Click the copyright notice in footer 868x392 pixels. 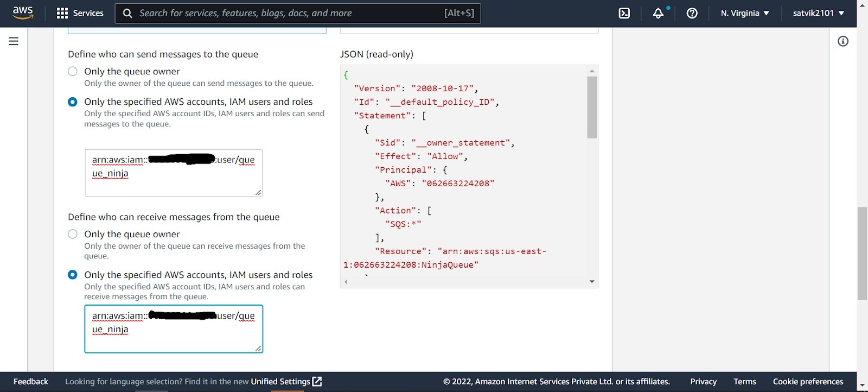pyautogui.click(x=557, y=382)
